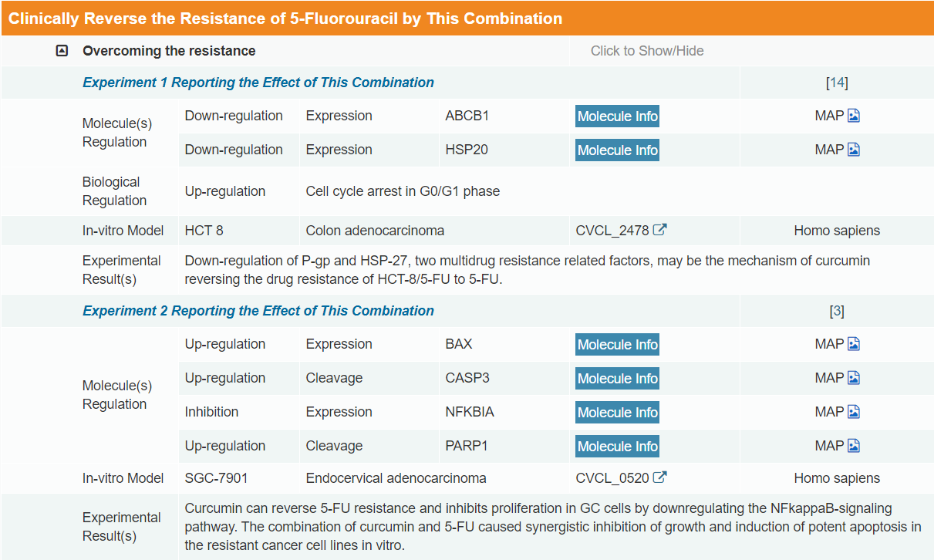The image size is (934, 560).
Task: Open MAP image icon for ABCB1
Action: [854, 116]
